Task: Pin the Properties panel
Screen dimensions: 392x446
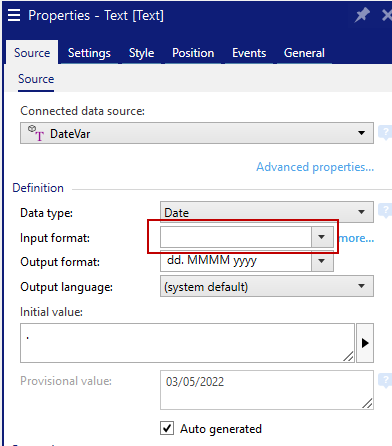Action: pyautogui.click(x=362, y=15)
